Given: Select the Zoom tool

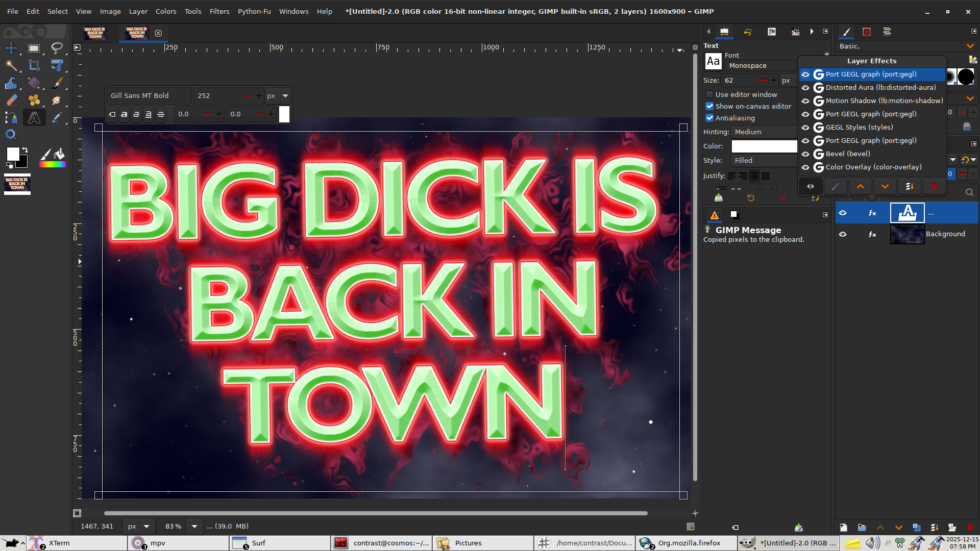Looking at the screenshot, I should 11,135.
